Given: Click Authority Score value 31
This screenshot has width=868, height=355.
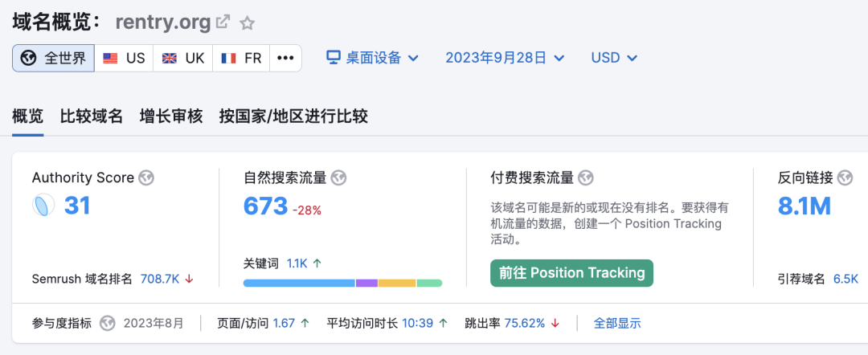Looking at the screenshot, I should click(77, 206).
